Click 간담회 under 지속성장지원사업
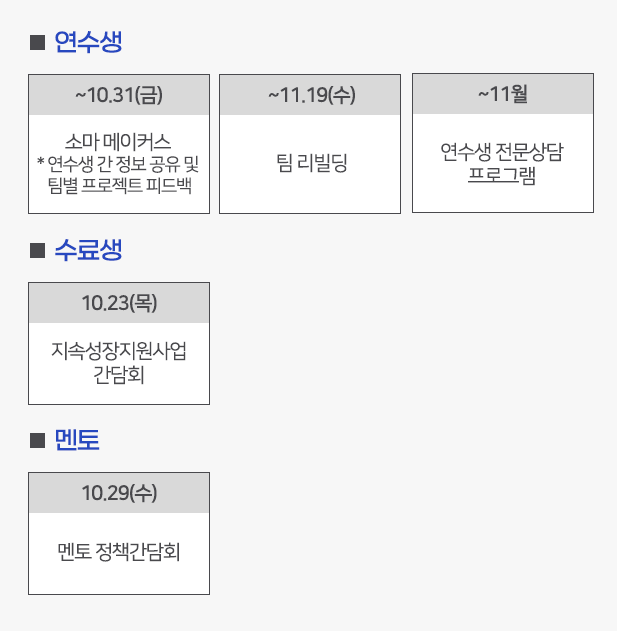This screenshot has height=631, width=617. [119, 374]
